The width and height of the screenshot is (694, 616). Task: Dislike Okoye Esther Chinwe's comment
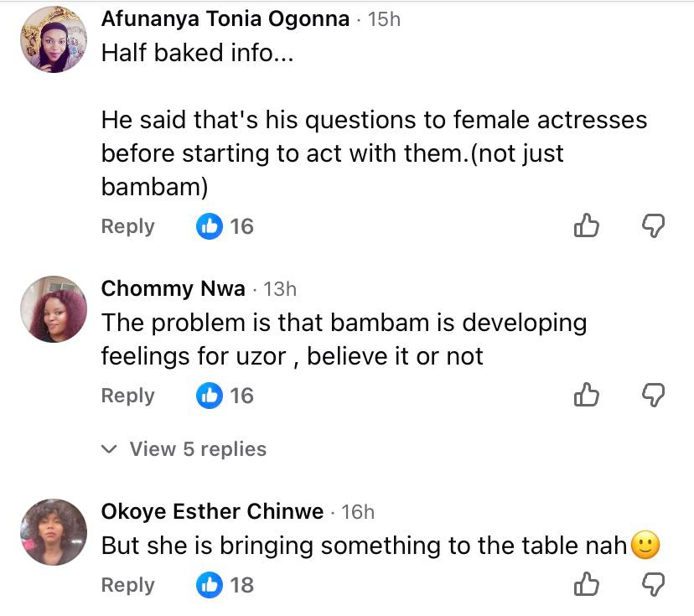652,584
